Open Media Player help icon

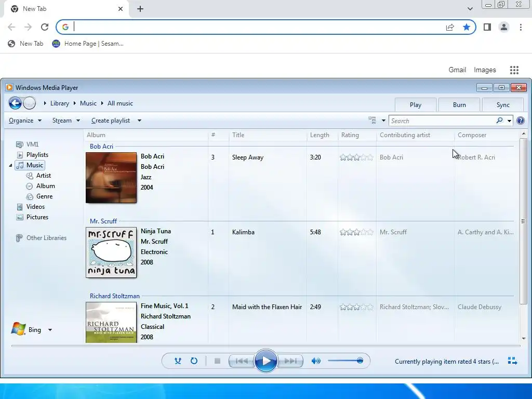(x=521, y=121)
